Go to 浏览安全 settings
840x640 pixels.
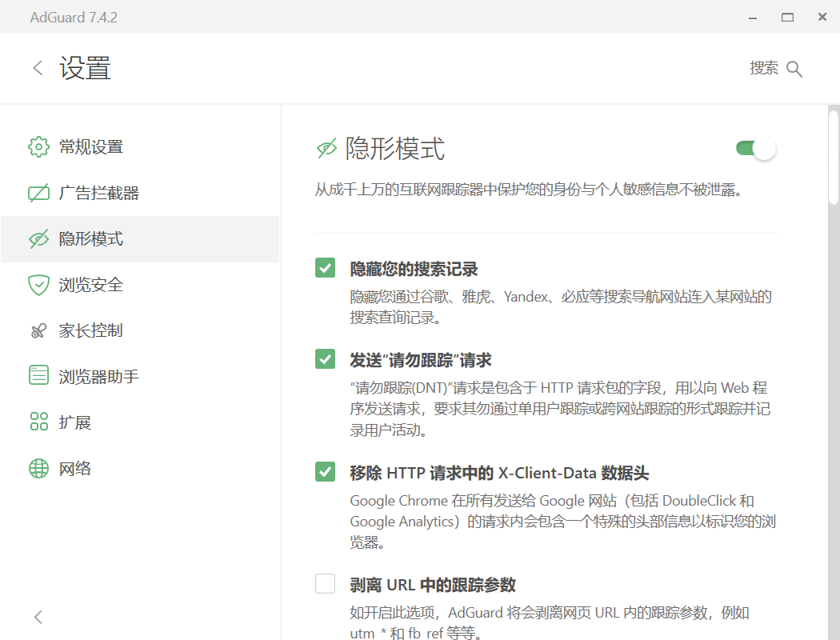(140, 285)
